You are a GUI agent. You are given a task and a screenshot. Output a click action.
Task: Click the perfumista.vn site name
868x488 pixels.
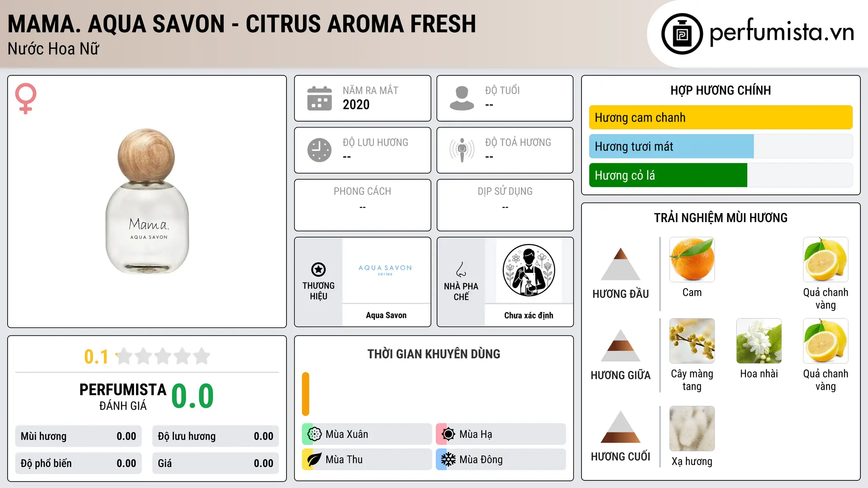[x=782, y=32]
